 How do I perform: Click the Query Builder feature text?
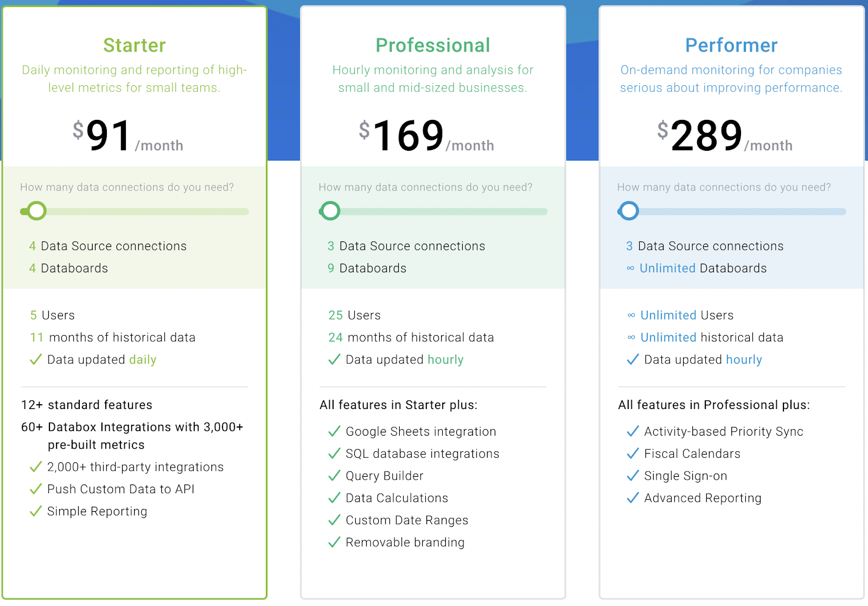point(384,476)
